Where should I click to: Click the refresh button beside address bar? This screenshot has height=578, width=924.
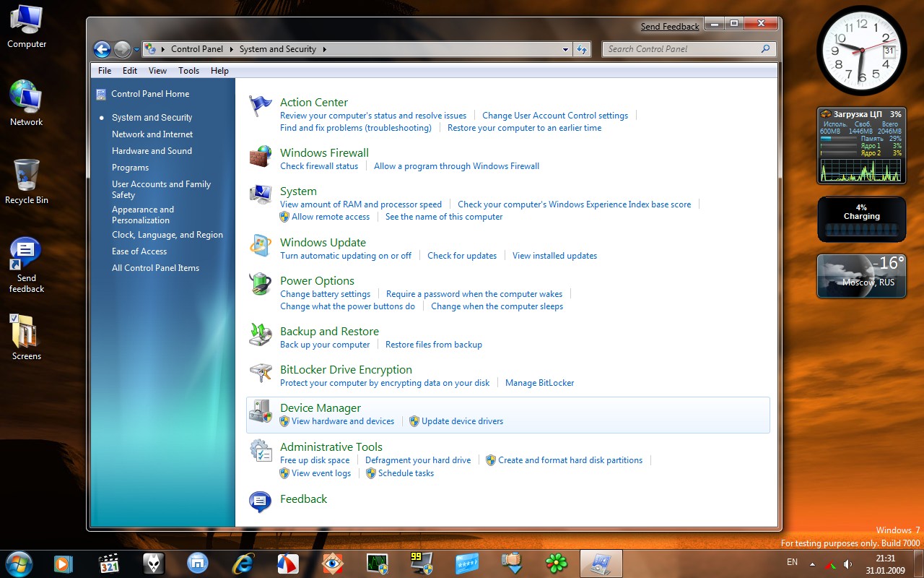coord(582,49)
